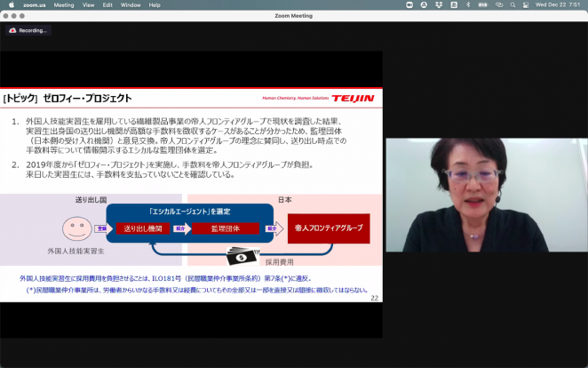Expand the Window menu
Screen dimensions: 588x368
point(130,4)
